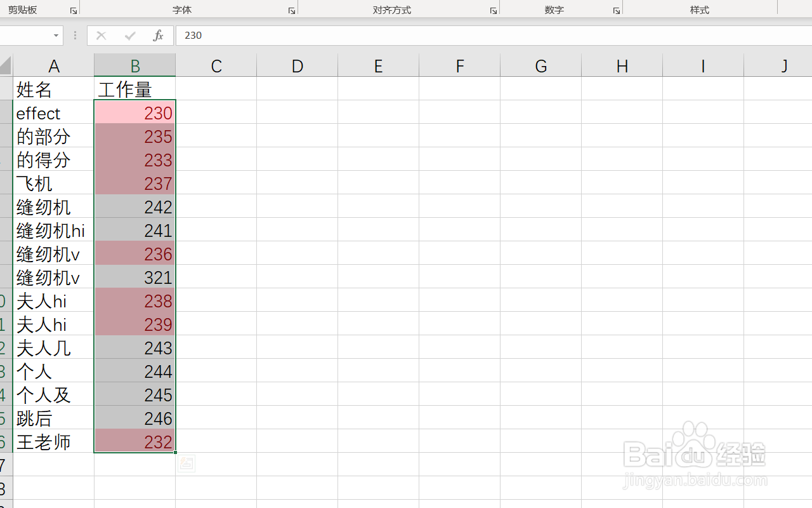The image size is (812, 508).
Task: Select the cell with value 321
Action: [135, 277]
